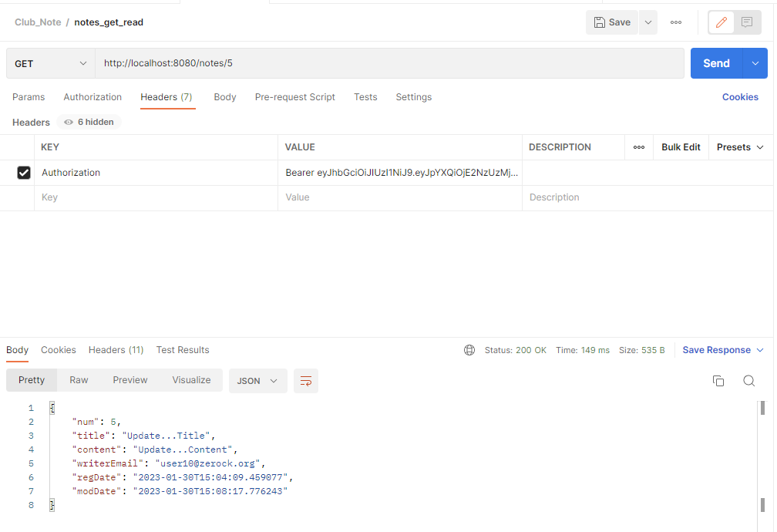Open the Test Results tab

(183, 350)
